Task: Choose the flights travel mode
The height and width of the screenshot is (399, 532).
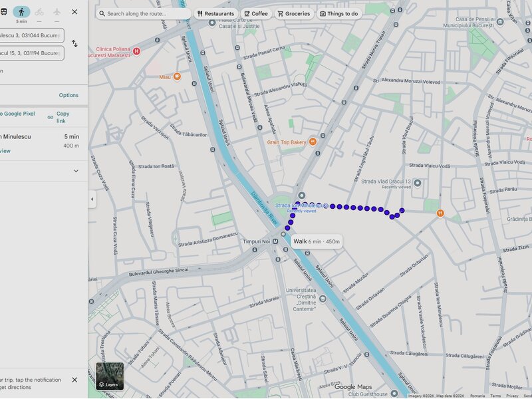Action: [x=57, y=12]
